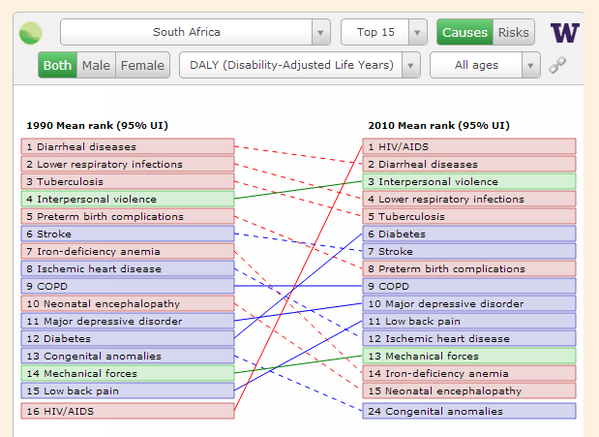Select 1990 Ischemic heart disease row
The image size is (599, 437).
[128, 269]
